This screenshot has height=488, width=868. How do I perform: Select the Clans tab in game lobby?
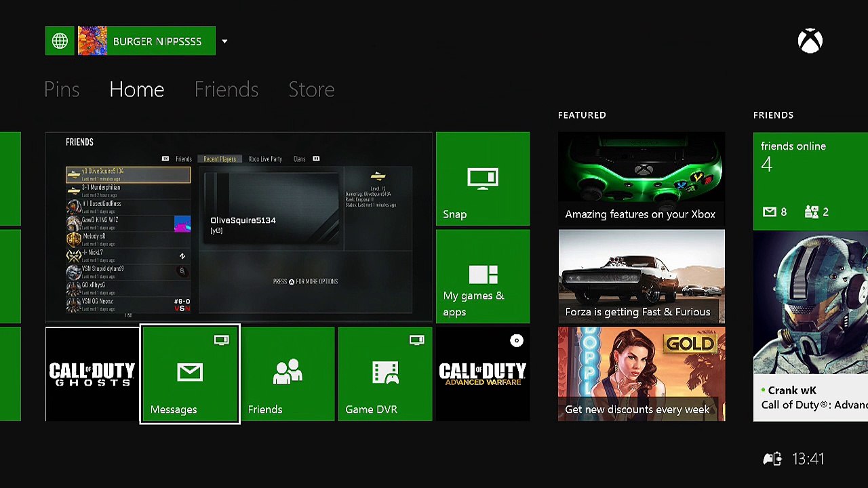point(299,159)
